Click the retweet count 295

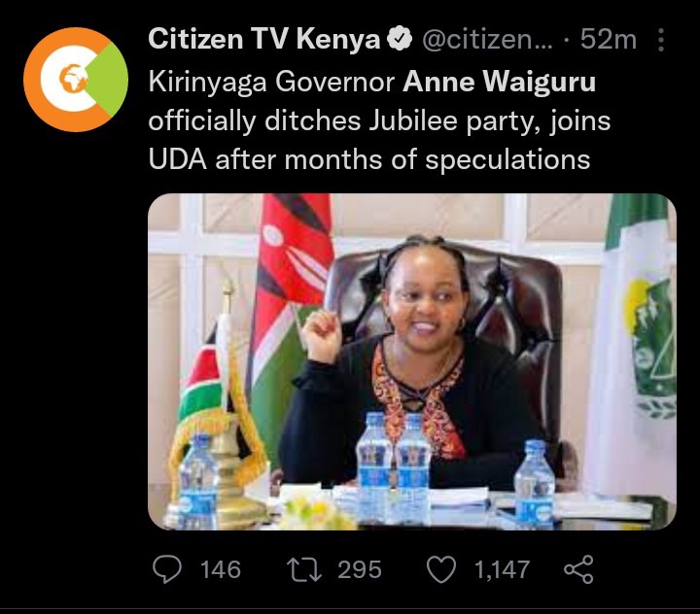pyautogui.click(x=360, y=570)
